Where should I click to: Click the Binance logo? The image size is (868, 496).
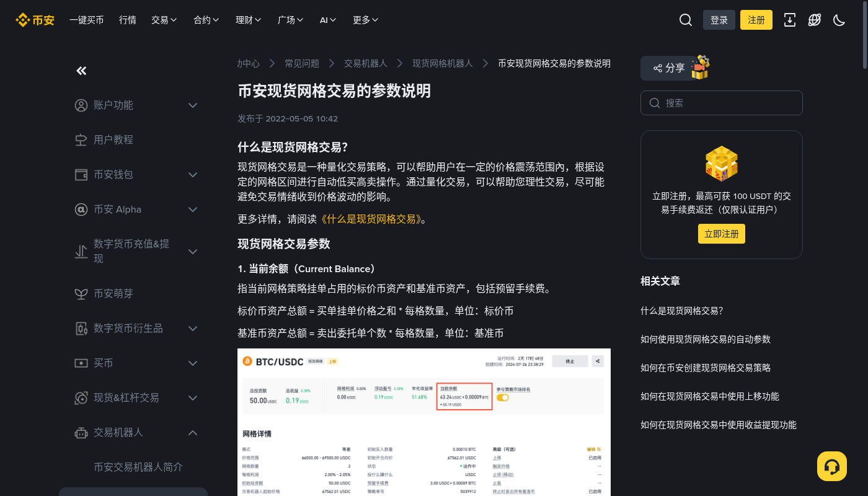coord(35,20)
